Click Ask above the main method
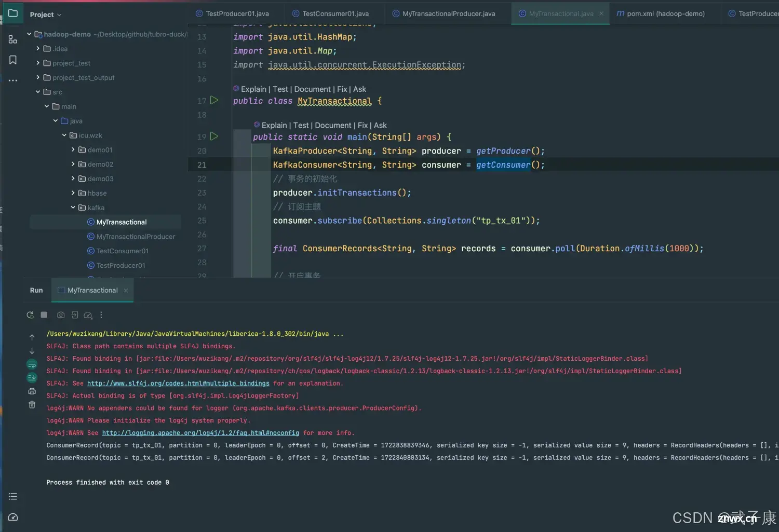Image resolution: width=779 pixels, height=532 pixels. click(380, 126)
